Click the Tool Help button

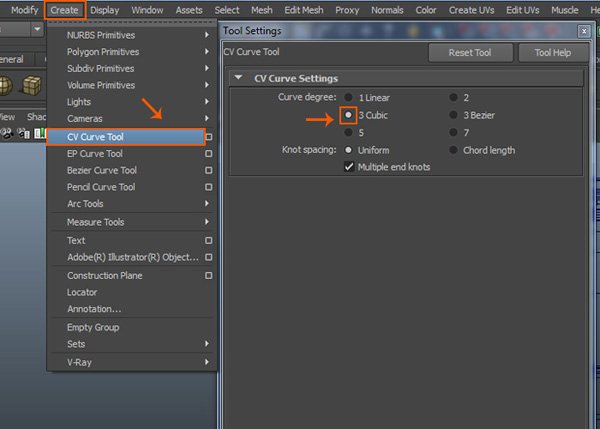point(552,53)
